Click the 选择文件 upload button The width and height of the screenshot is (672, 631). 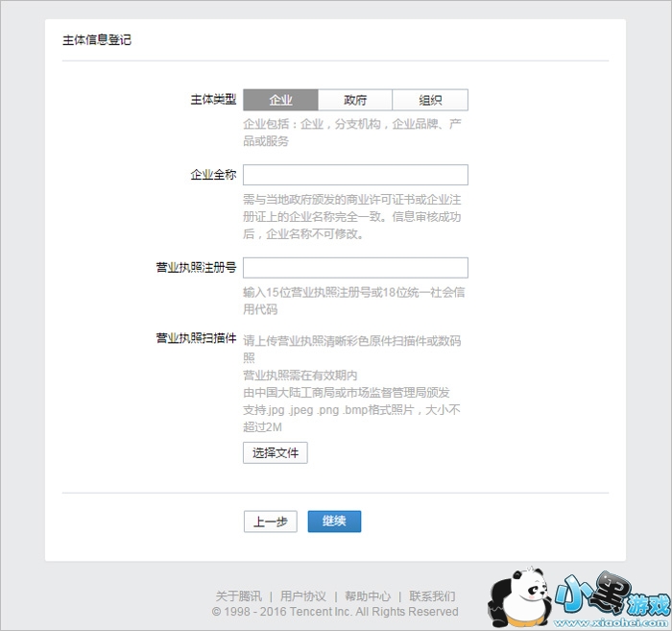[276, 452]
